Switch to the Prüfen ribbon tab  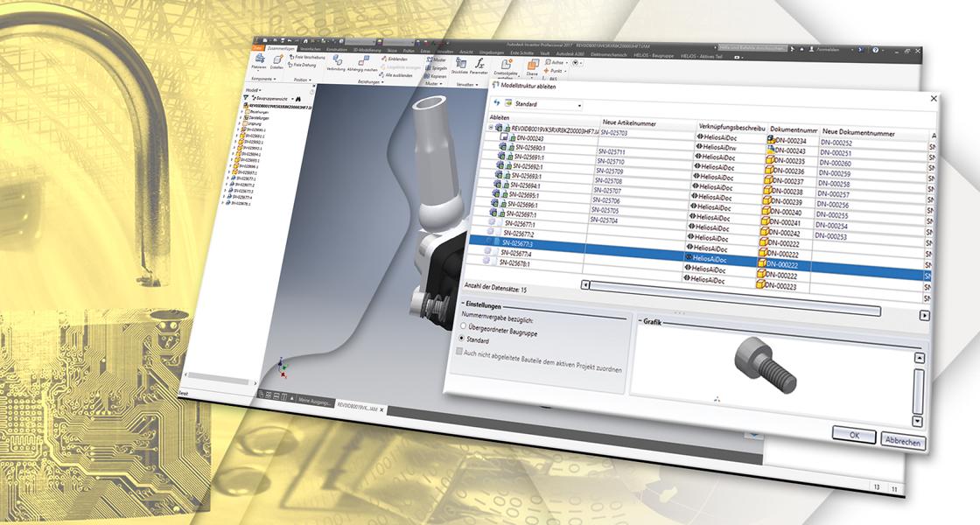click(409, 51)
